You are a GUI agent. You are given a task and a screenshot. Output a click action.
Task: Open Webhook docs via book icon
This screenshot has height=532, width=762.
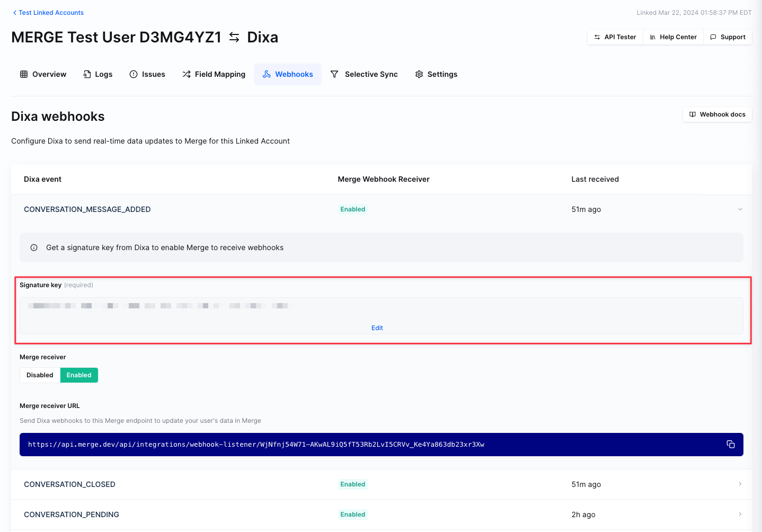tap(693, 114)
